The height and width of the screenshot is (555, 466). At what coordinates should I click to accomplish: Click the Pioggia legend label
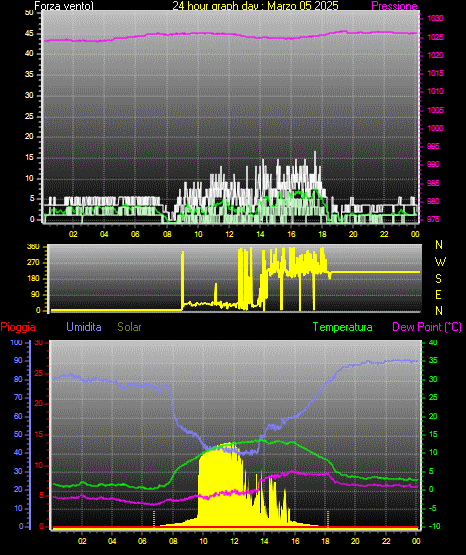coord(18,327)
